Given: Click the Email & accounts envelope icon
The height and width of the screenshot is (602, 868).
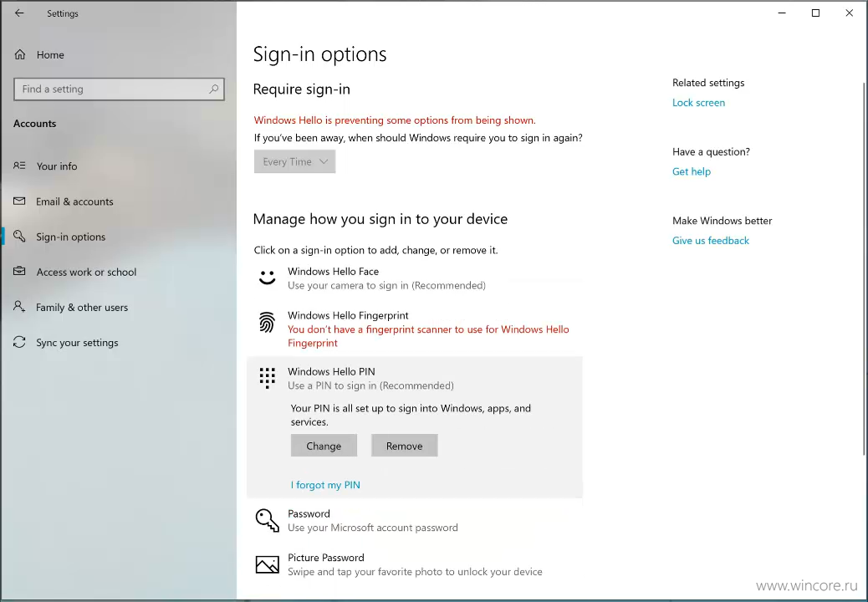Looking at the screenshot, I should (x=19, y=201).
